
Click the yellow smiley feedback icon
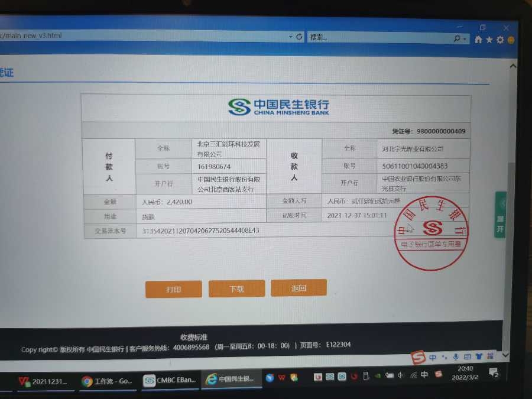coord(511,40)
